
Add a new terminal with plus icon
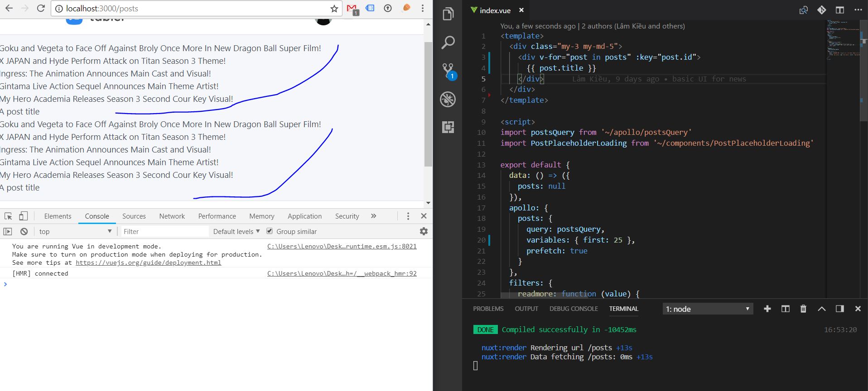point(767,309)
